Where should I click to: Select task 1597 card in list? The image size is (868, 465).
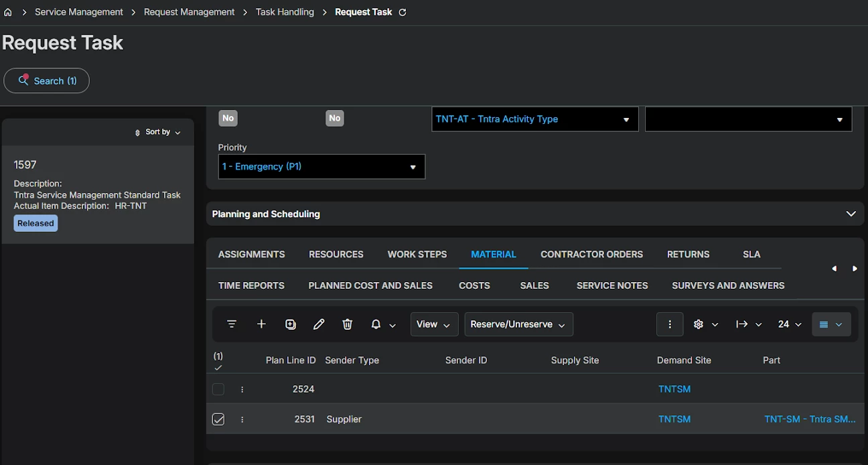click(x=98, y=194)
